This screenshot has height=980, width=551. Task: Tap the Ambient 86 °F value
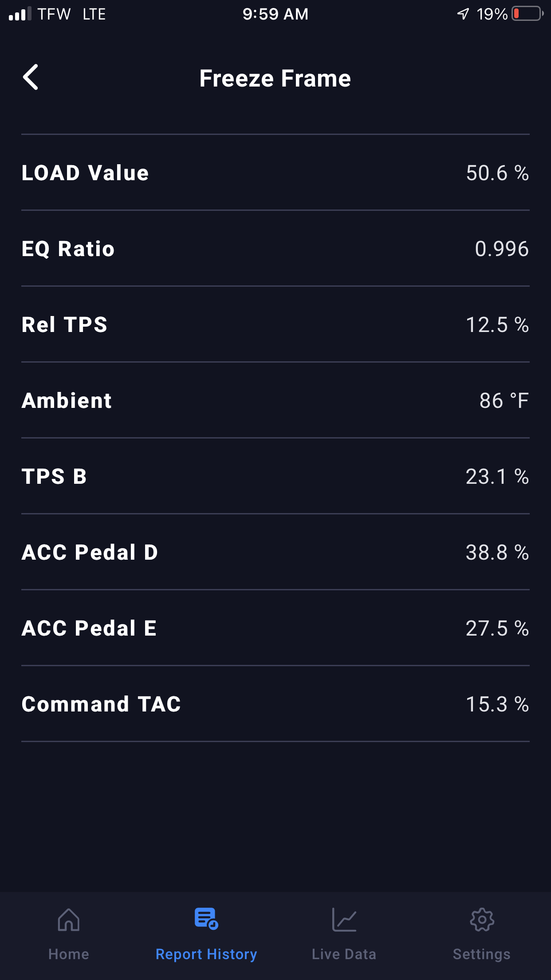[x=504, y=400]
